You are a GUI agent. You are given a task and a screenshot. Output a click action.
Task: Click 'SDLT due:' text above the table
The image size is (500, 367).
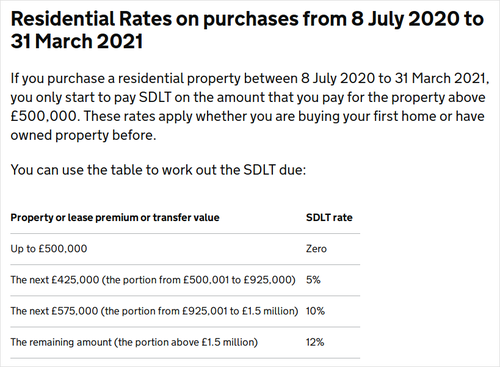(x=275, y=170)
